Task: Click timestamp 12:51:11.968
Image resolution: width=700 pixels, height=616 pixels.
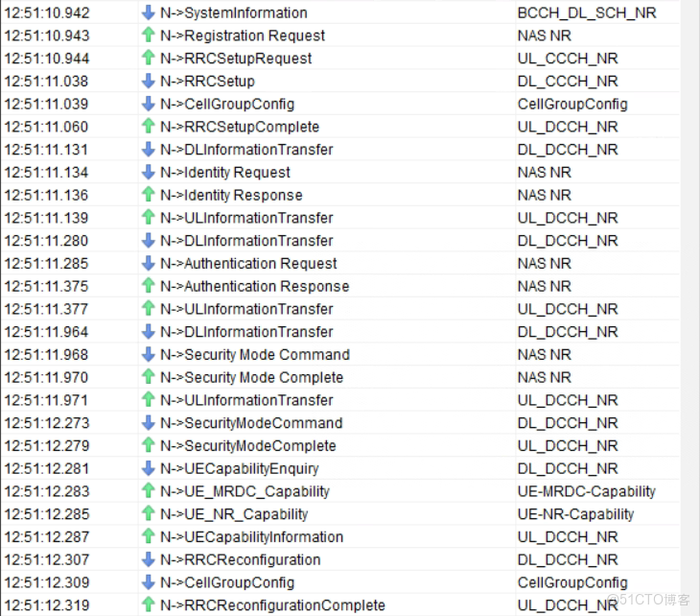Action: (x=46, y=355)
